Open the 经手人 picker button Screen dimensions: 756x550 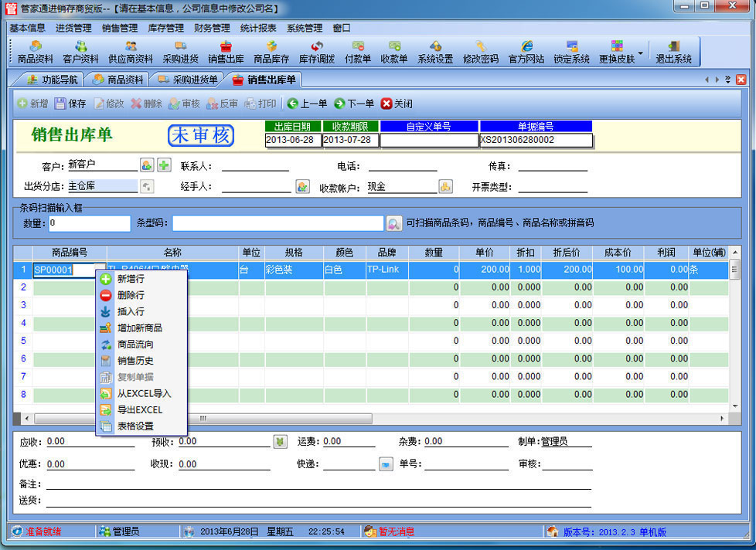302,186
